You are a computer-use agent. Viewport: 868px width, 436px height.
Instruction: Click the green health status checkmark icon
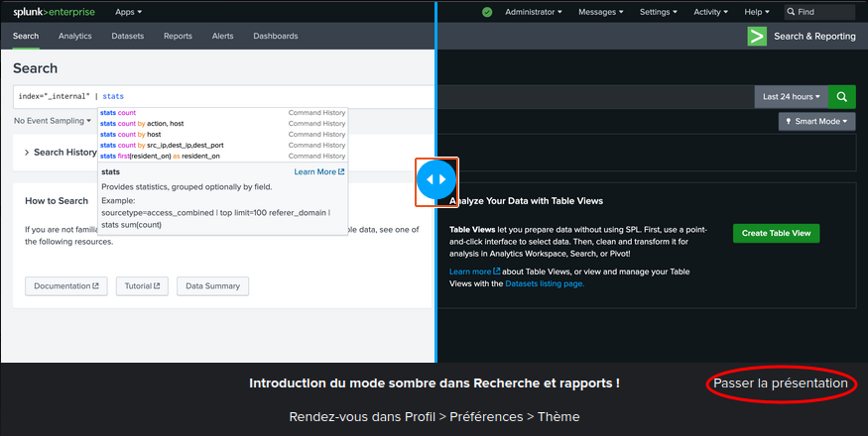pos(487,12)
